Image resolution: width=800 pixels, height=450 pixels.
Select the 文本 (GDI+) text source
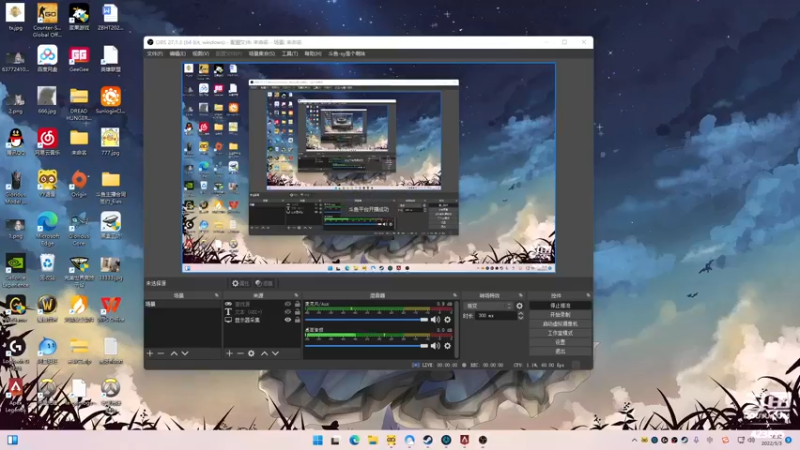click(x=249, y=312)
